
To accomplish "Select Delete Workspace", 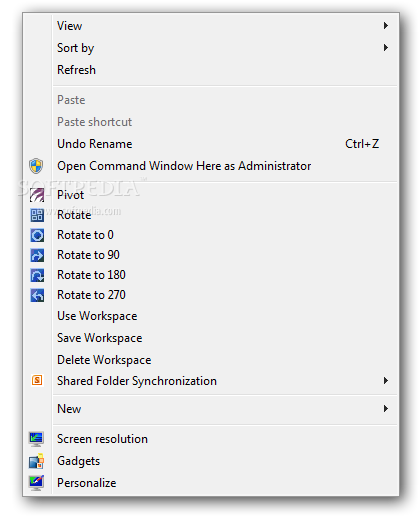I will pos(211,360).
